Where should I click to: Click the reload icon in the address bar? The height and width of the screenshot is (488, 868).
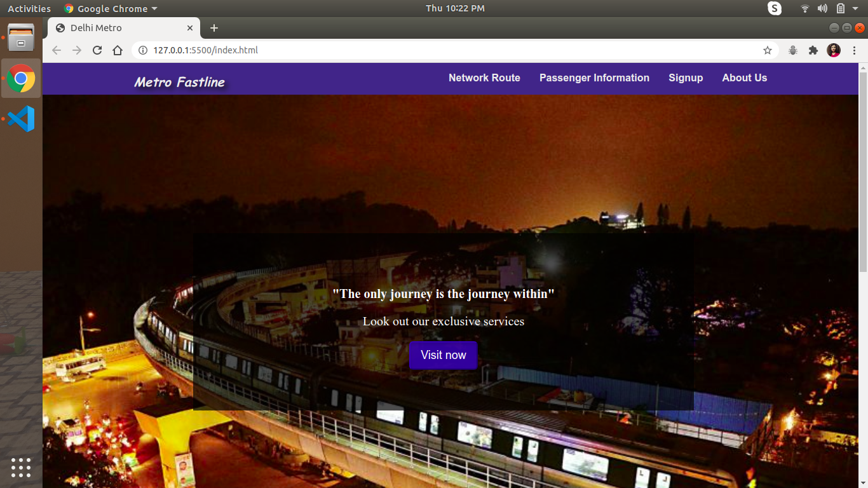97,50
